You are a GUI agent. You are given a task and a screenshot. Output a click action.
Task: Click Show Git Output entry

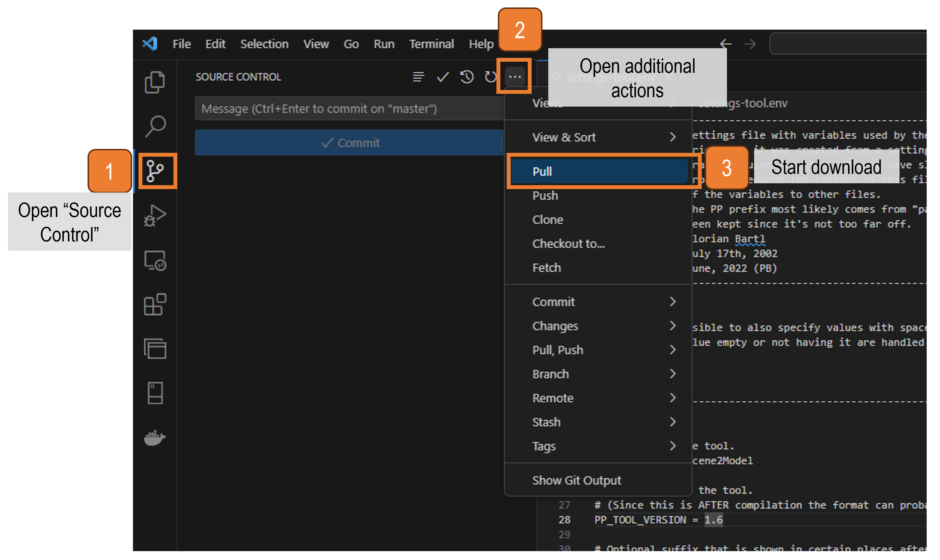tap(576, 480)
